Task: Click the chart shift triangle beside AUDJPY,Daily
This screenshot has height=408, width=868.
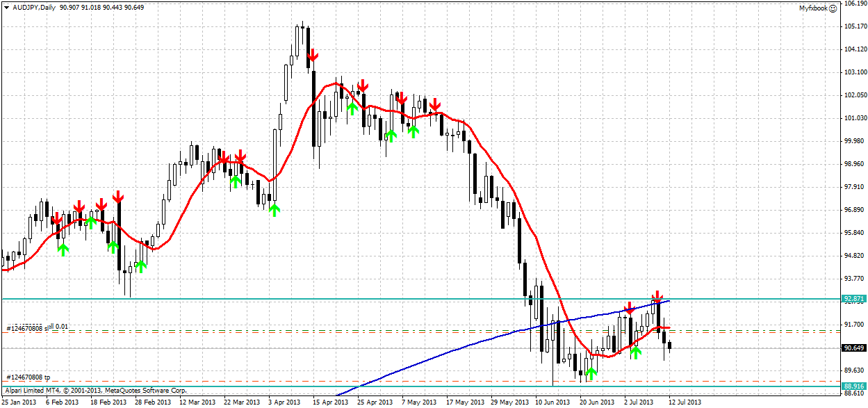Action: pyautogui.click(x=6, y=8)
